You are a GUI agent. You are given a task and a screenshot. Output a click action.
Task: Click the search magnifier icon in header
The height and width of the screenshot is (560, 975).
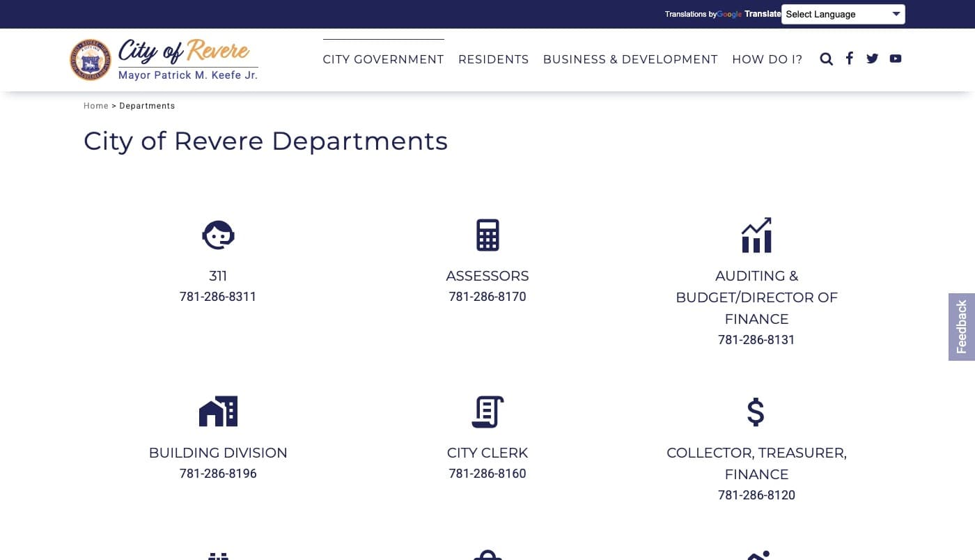point(826,59)
